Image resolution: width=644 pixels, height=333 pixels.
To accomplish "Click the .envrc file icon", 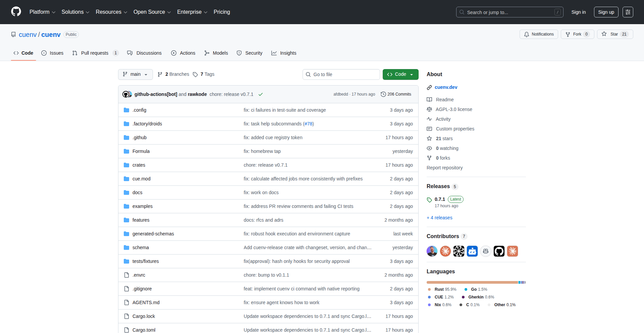I will 126,275.
